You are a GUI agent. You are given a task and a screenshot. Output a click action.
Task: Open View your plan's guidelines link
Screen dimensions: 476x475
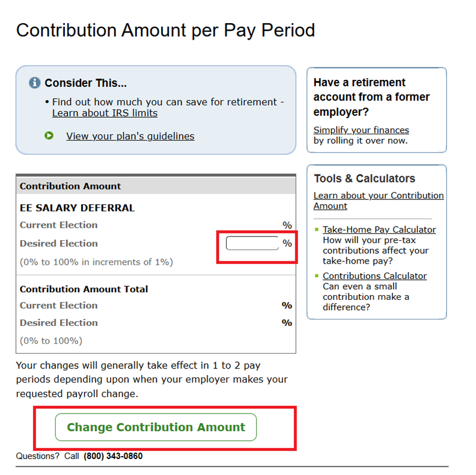click(x=130, y=136)
